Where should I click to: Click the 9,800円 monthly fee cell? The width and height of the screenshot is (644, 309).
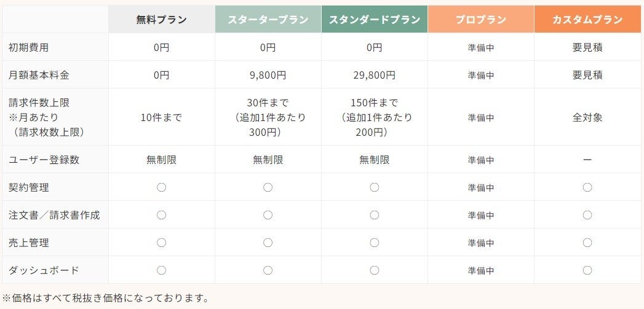pos(268,75)
